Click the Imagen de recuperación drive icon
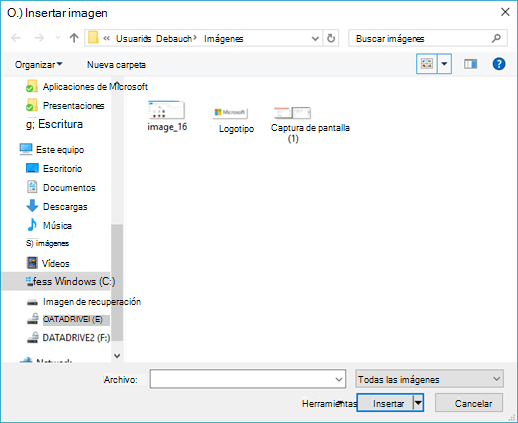Viewport: 518px width, 423px height. [32, 302]
